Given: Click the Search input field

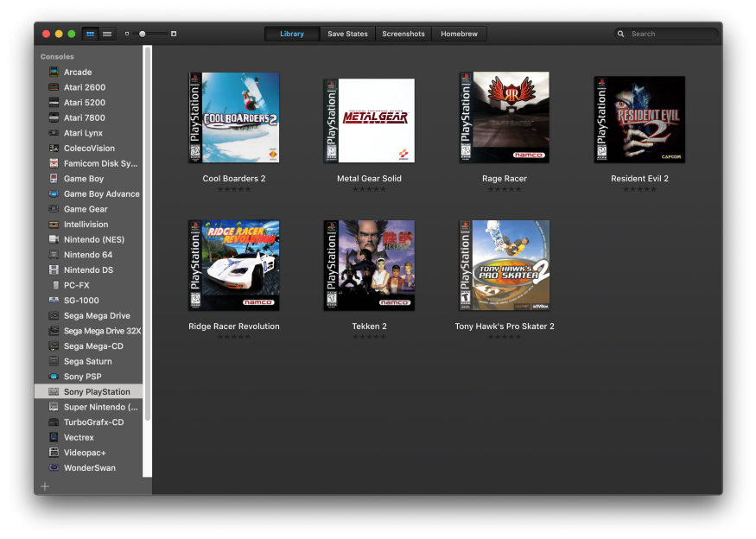Looking at the screenshot, I should click(666, 34).
